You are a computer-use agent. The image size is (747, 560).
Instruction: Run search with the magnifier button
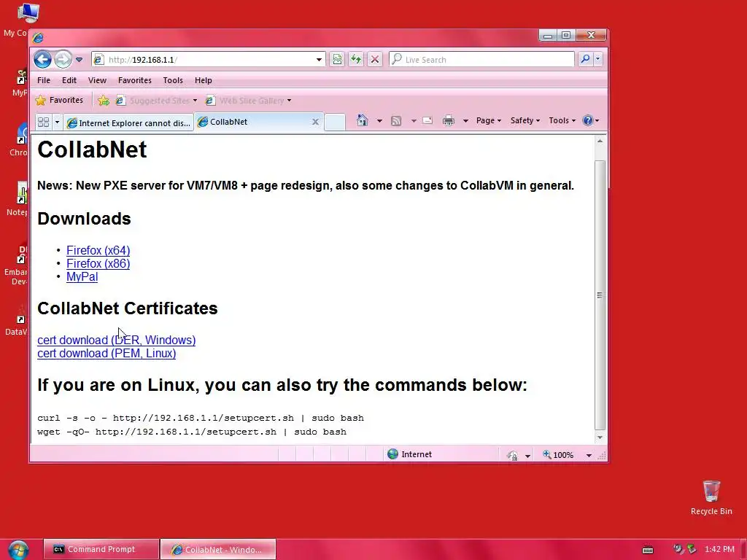pyautogui.click(x=586, y=59)
